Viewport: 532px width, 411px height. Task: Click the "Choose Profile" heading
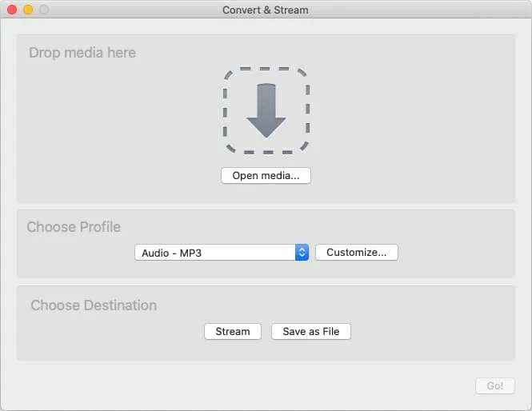(74, 227)
